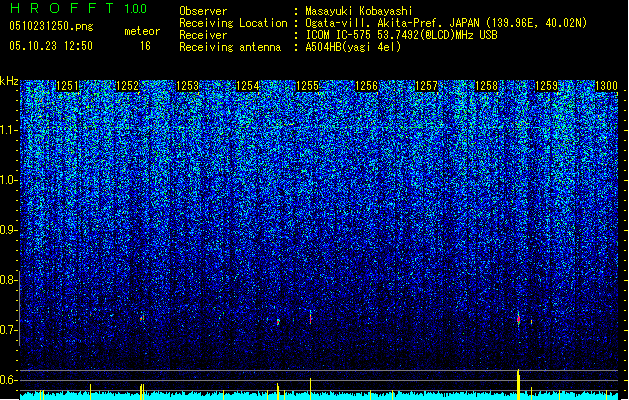Viewport: 629px width, 400px height.
Task: Click the time marker 1254
Action: (x=248, y=86)
